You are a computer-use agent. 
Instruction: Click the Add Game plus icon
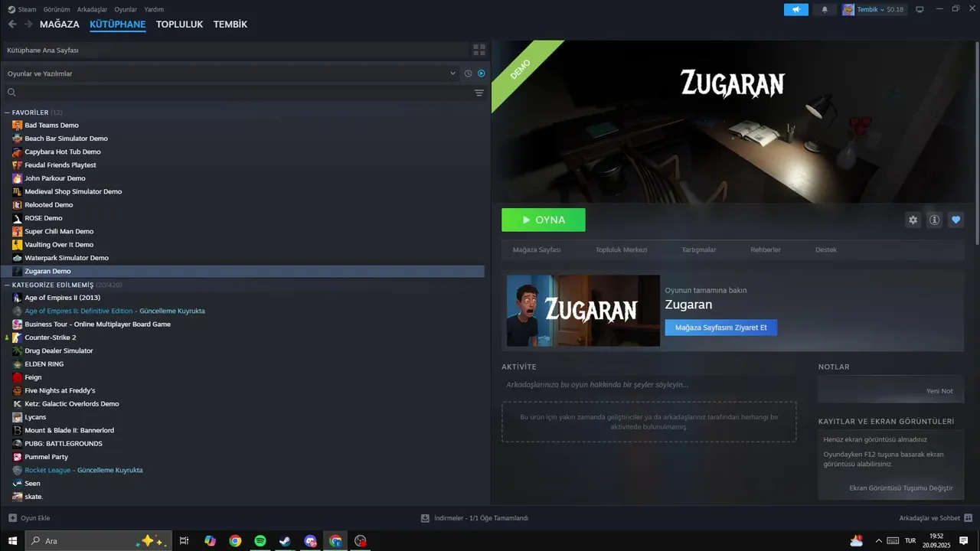pos(12,518)
